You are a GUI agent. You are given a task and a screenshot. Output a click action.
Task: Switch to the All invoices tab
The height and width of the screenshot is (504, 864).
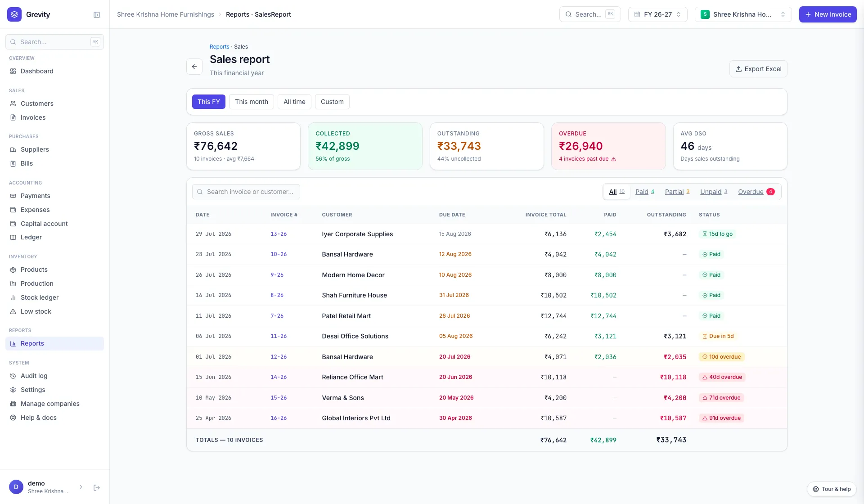pos(616,192)
